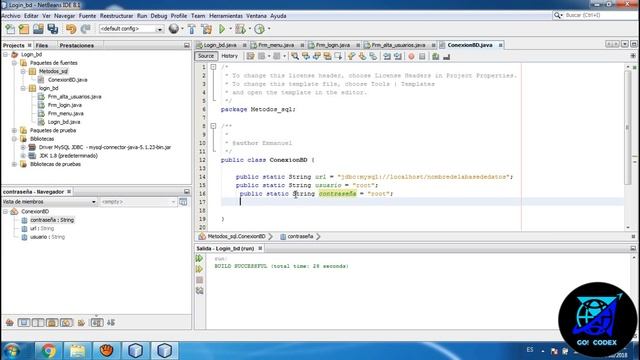Open ConexionBD.java in the project tree
Screen dimensions: 640x360
[67, 80]
